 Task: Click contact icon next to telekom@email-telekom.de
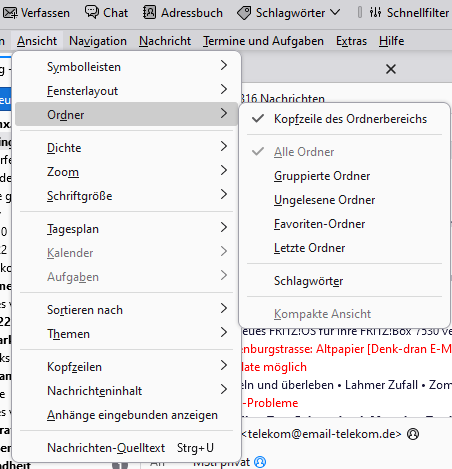[413, 434]
